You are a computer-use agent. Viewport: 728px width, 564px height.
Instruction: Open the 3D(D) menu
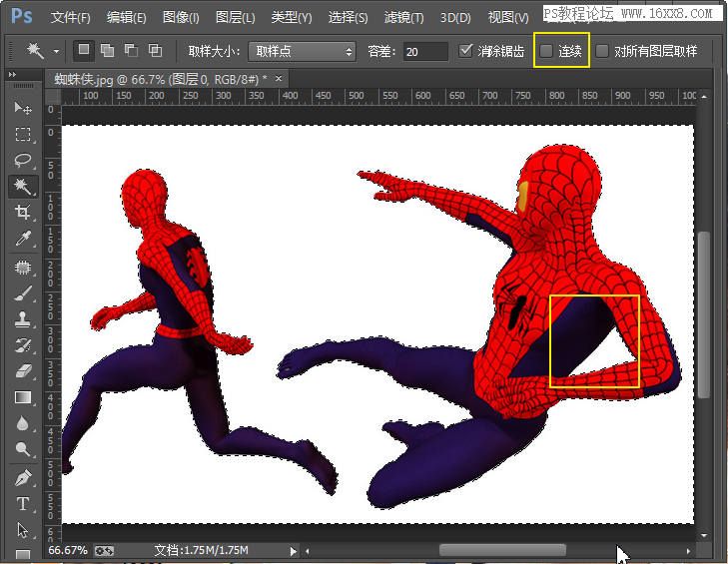(455, 18)
